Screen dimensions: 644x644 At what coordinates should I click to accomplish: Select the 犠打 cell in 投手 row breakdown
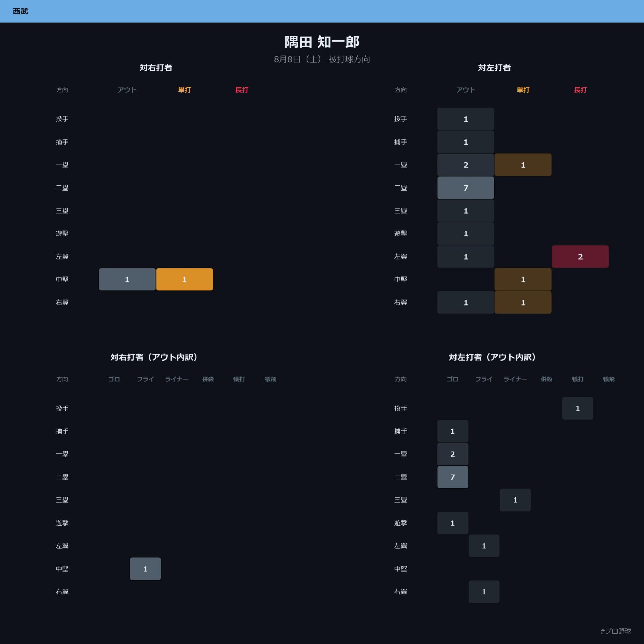578,408
